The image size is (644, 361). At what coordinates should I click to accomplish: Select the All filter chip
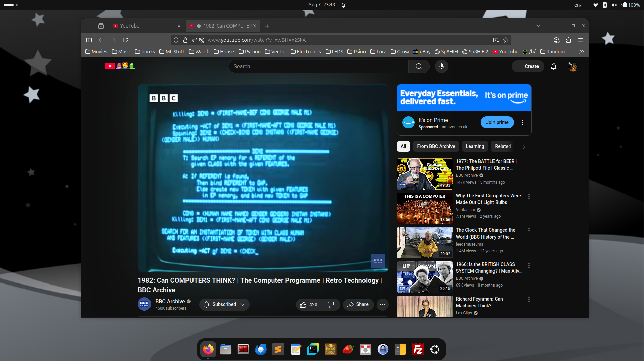coord(403,146)
